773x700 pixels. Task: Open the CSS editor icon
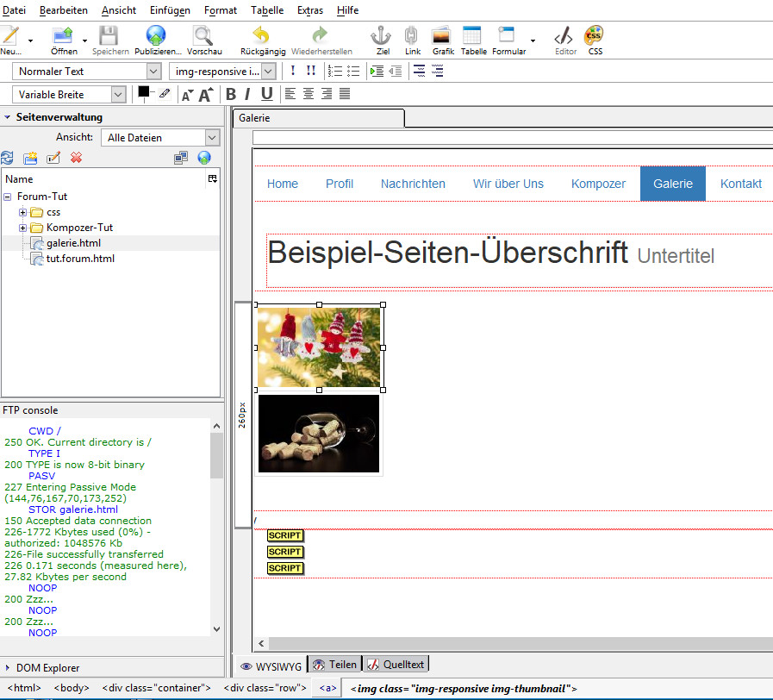[x=595, y=36]
